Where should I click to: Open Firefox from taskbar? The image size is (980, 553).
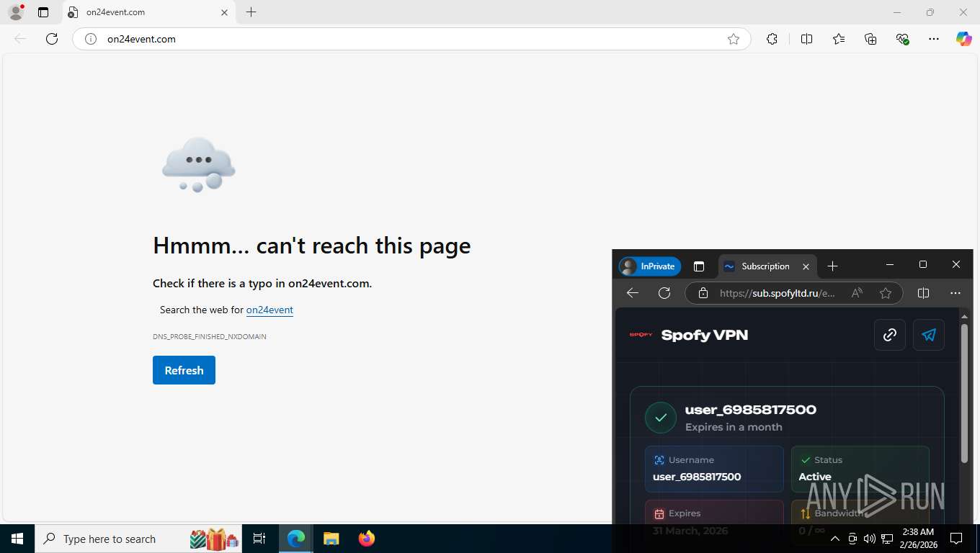[367, 539]
